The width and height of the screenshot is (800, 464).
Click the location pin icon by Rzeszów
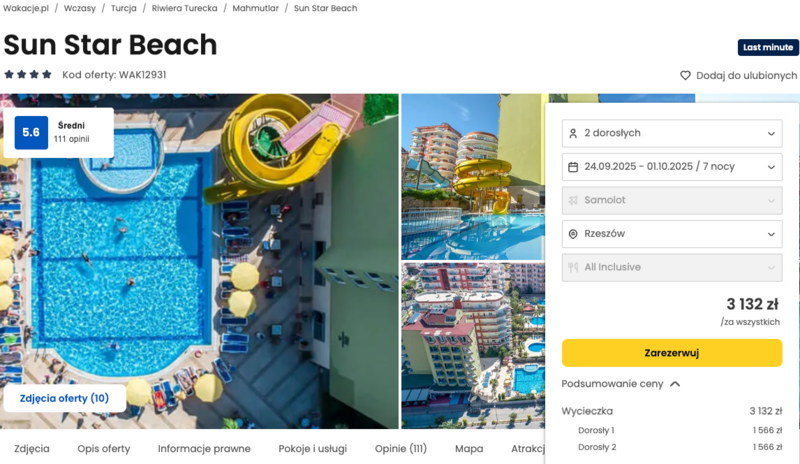coord(573,234)
